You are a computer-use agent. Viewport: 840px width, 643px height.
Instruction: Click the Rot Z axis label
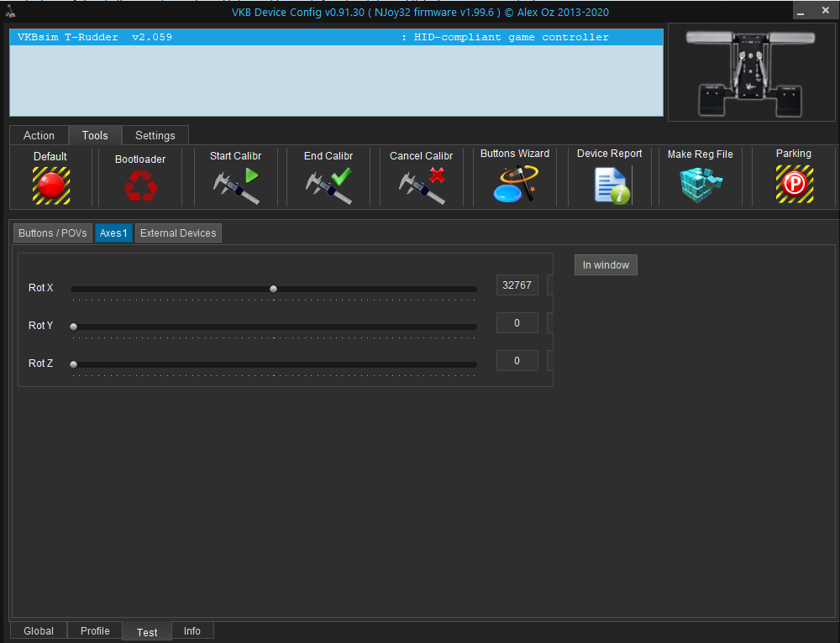40,363
